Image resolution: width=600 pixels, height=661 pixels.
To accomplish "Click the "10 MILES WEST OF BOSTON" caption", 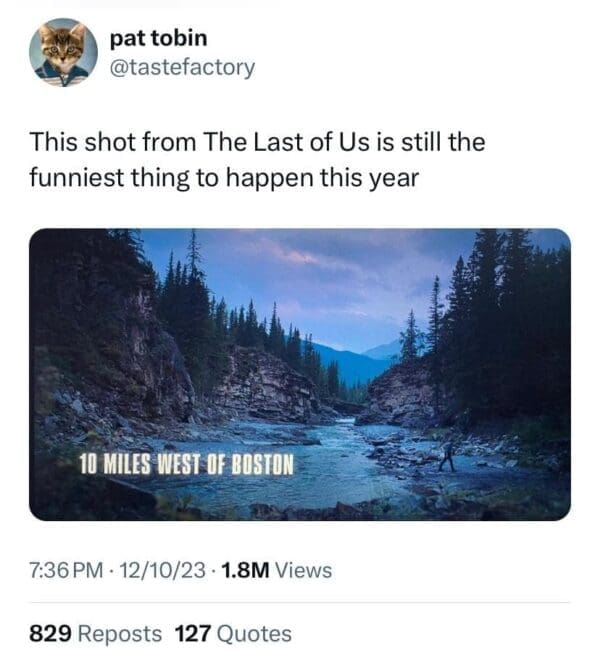I will click(x=188, y=465).
